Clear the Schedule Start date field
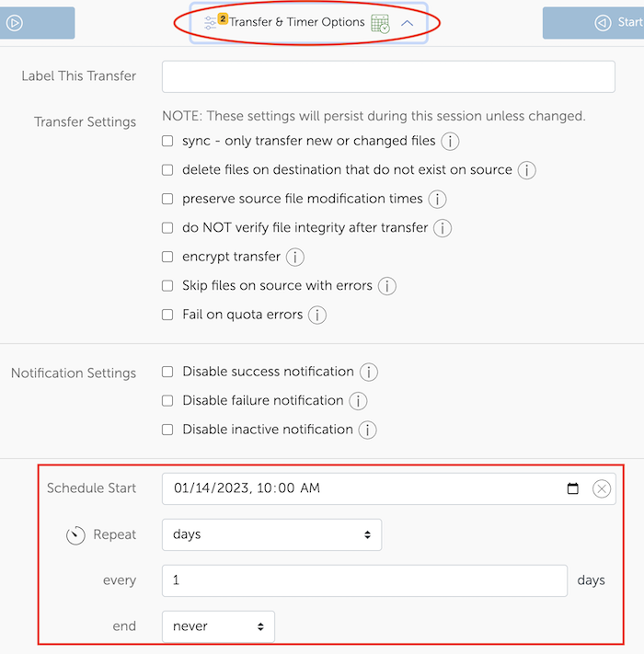 coord(601,488)
